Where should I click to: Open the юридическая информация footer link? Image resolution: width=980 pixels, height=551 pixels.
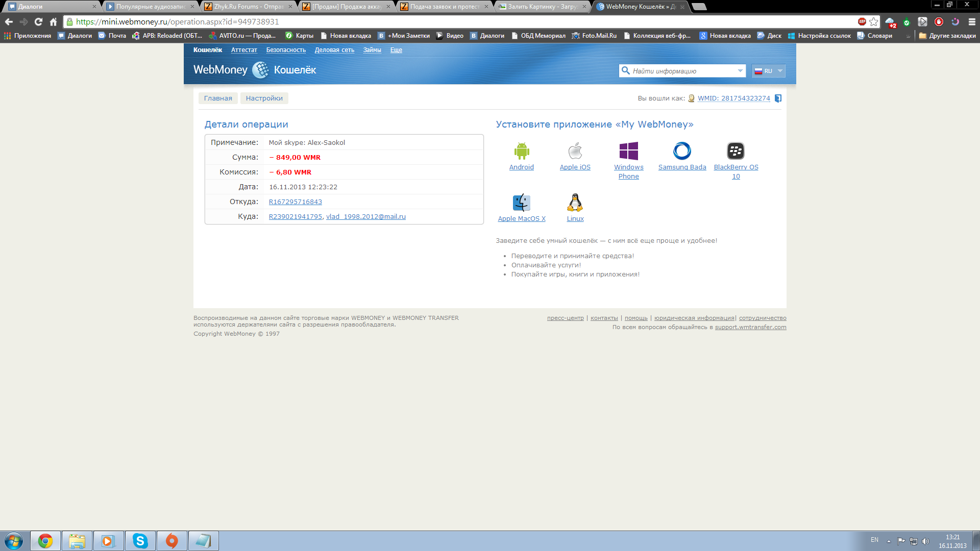pyautogui.click(x=694, y=318)
